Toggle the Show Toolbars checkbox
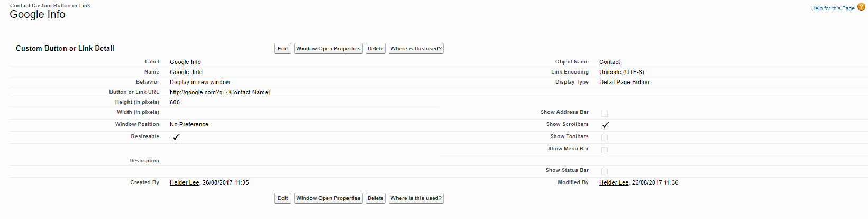Image resolution: width=868 pixels, height=219 pixels. (605, 138)
